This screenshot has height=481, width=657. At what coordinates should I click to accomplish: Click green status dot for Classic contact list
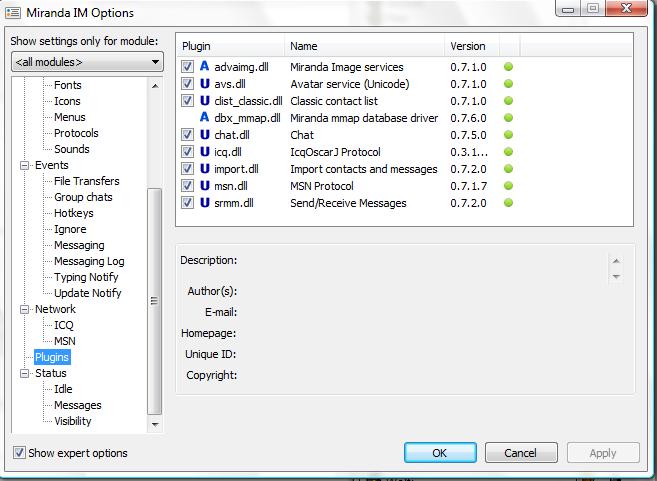(508, 101)
